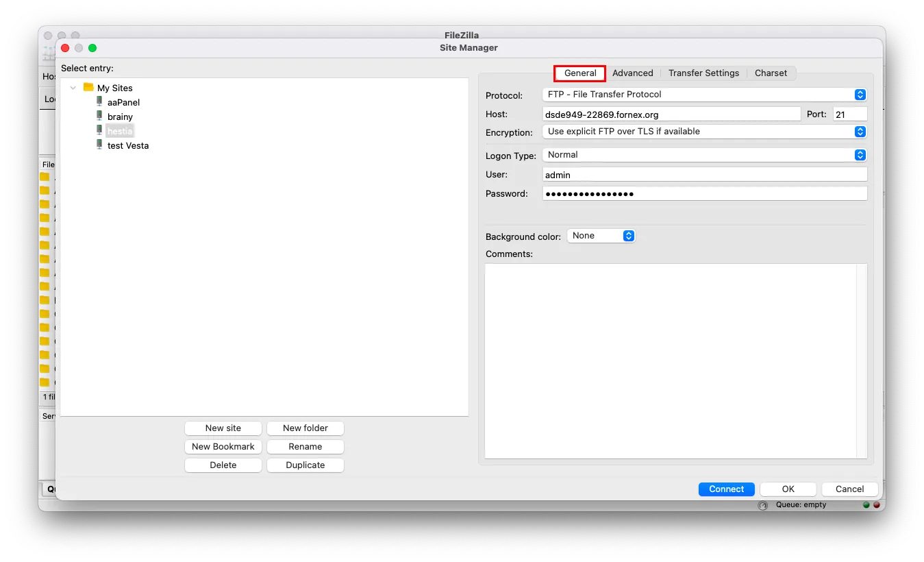Select the aaPanel site entry
The height and width of the screenshot is (562, 924).
coord(123,102)
